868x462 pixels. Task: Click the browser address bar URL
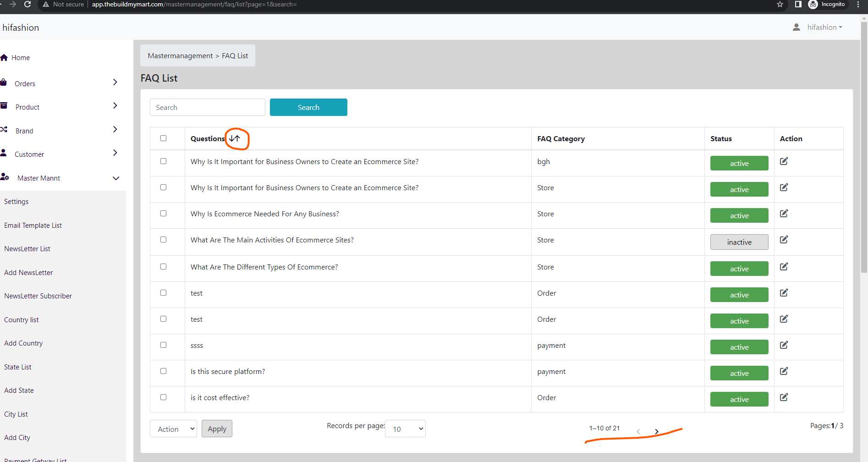pyautogui.click(x=194, y=4)
